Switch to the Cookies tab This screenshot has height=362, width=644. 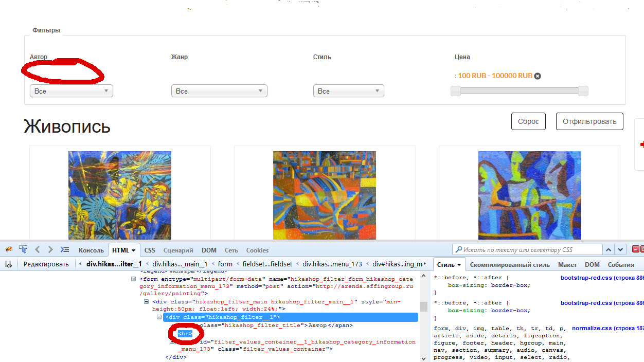(x=257, y=250)
